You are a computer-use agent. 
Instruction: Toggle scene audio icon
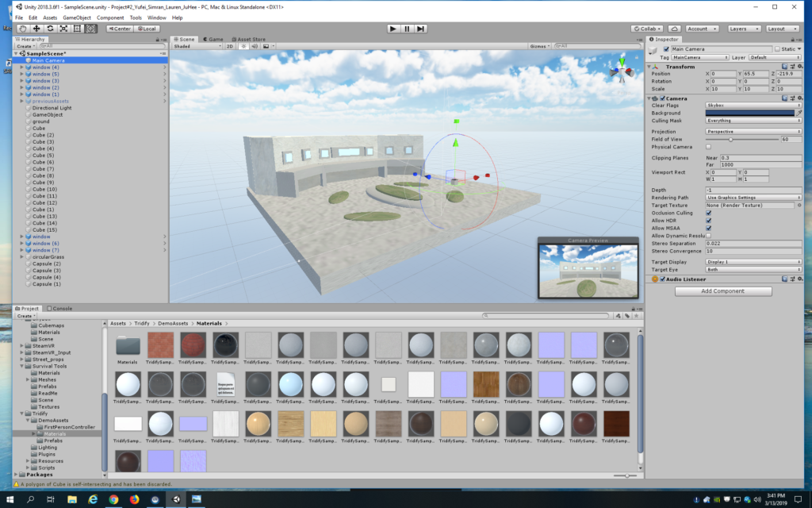click(255, 46)
